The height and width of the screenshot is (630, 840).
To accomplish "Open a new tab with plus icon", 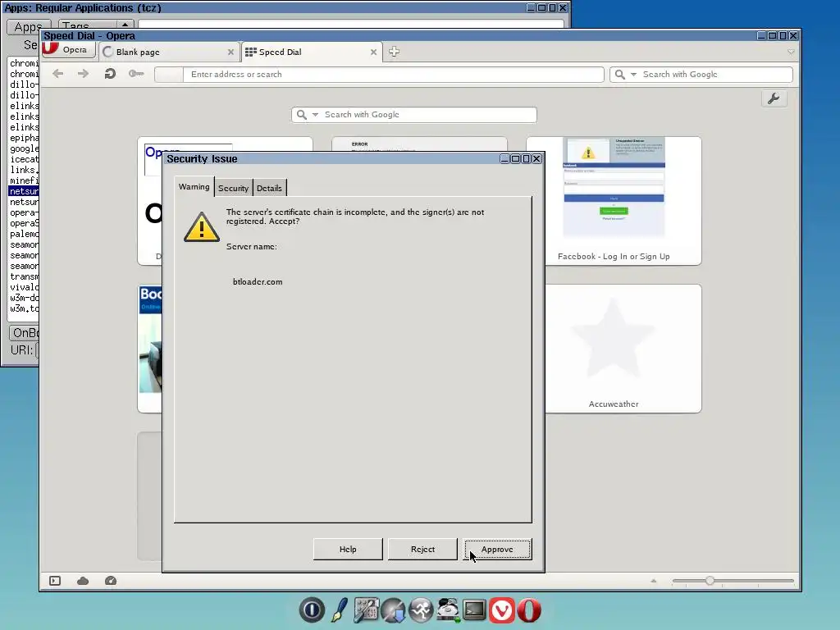I will point(395,52).
